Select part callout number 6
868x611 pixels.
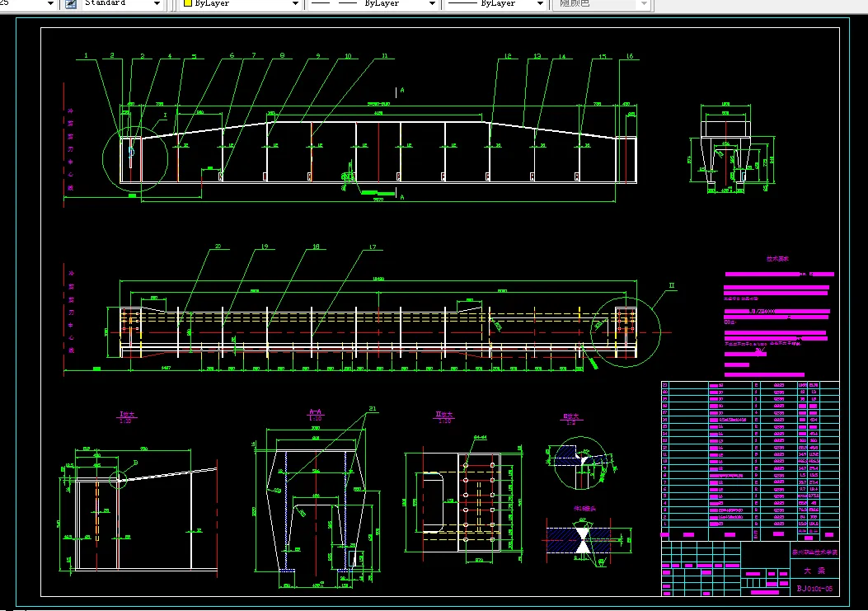pyautogui.click(x=232, y=55)
